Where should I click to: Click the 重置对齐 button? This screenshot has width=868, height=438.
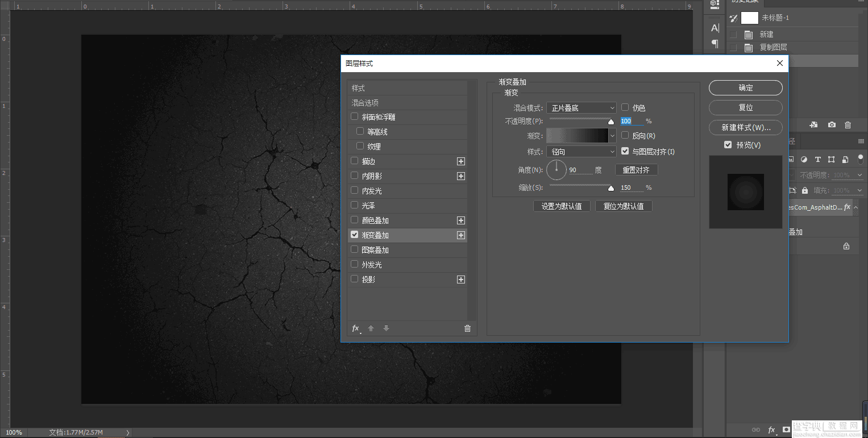tap(636, 170)
